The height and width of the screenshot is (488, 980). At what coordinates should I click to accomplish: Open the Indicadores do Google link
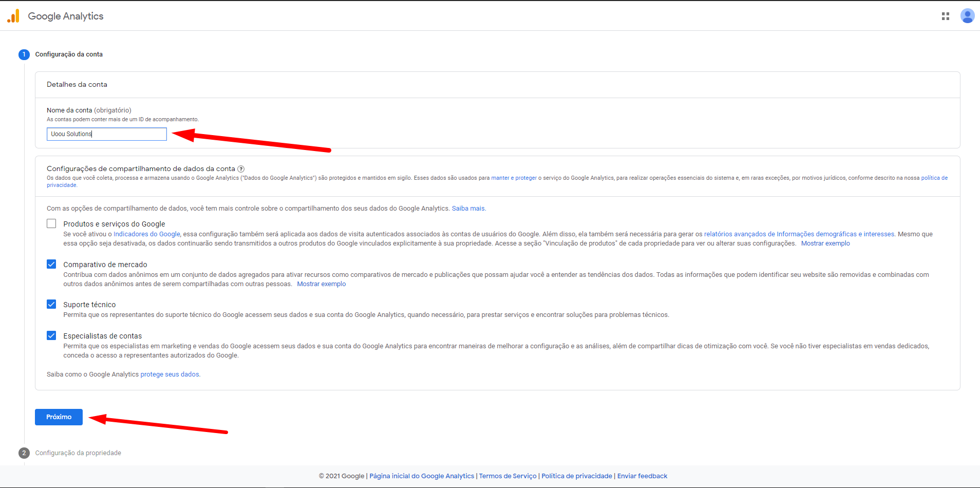(x=147, y=234)
